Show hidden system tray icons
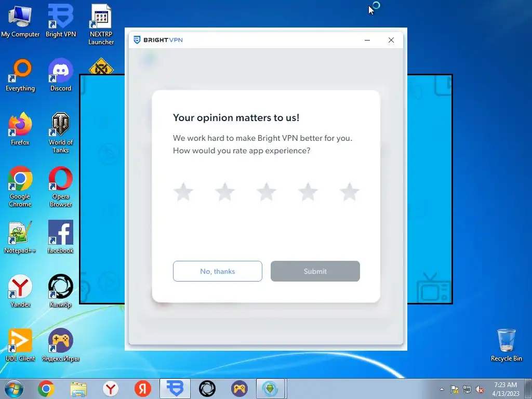Viewport: 532px width, 399px height. [442, 389]
